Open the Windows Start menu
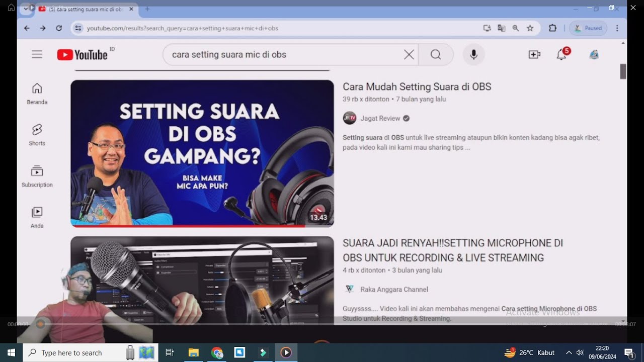Image resolution: width=644 pixels, height=362 pixels. click(11, 352)
